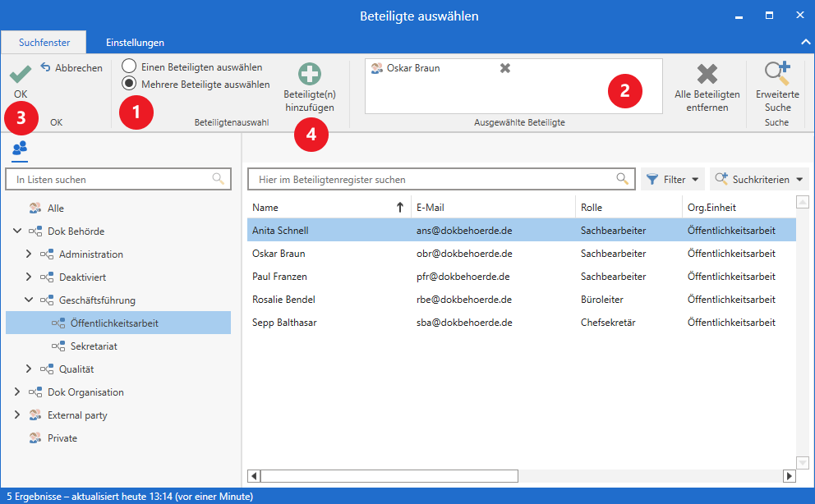Click the blue people list icon
This screenshot has width=815, height=504.
pos(20,148)
